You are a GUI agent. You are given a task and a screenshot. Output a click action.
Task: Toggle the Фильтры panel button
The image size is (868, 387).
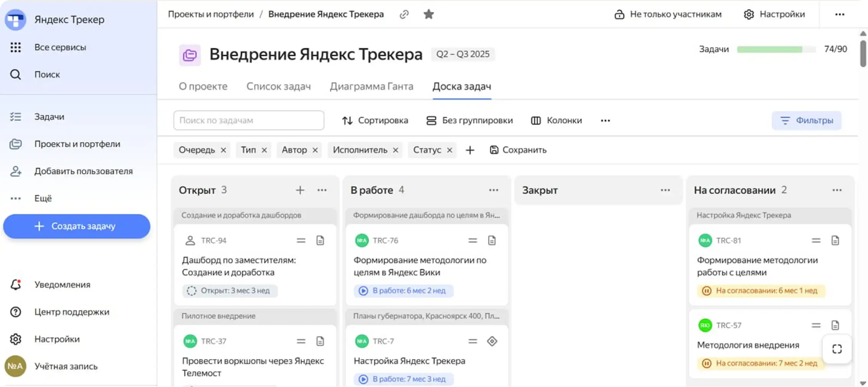[x=806, y=121]
